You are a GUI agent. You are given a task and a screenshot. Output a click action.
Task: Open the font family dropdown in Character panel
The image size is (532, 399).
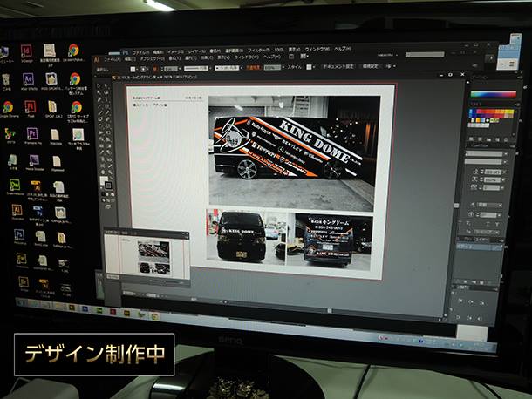pyautogui.click(x=483, y=154)
